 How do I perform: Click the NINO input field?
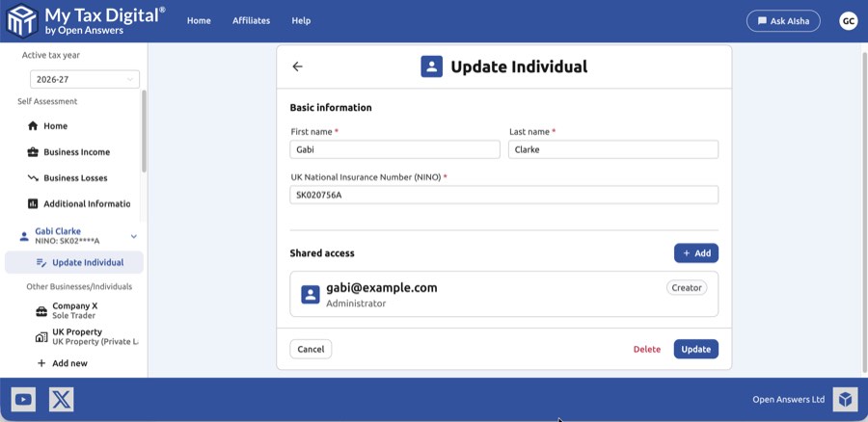click(x=504, y=195)
